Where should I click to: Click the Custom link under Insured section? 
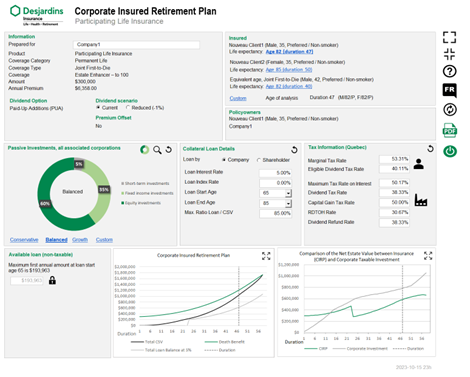tap(238, 98)
